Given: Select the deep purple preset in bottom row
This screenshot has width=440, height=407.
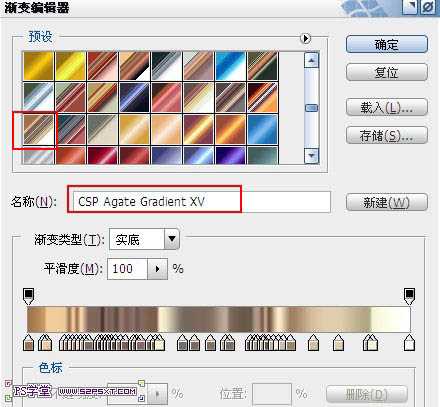Looking at the screenshot, I should (230, 155).
